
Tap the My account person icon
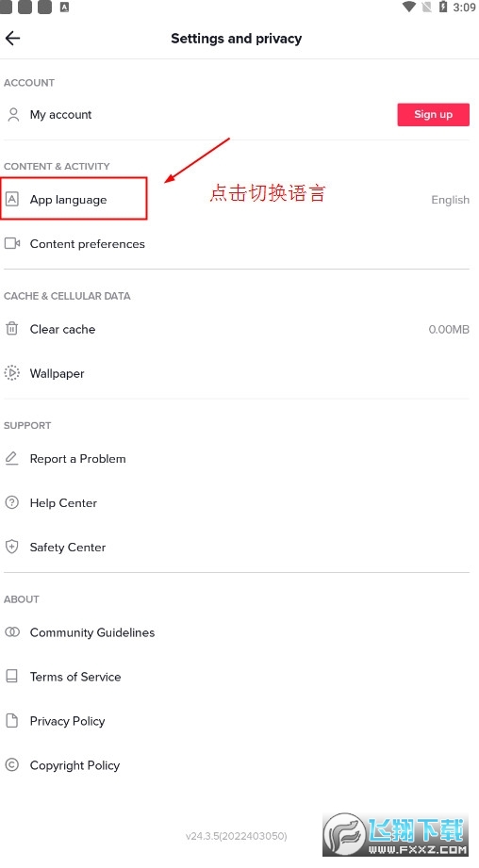(13, 115)
